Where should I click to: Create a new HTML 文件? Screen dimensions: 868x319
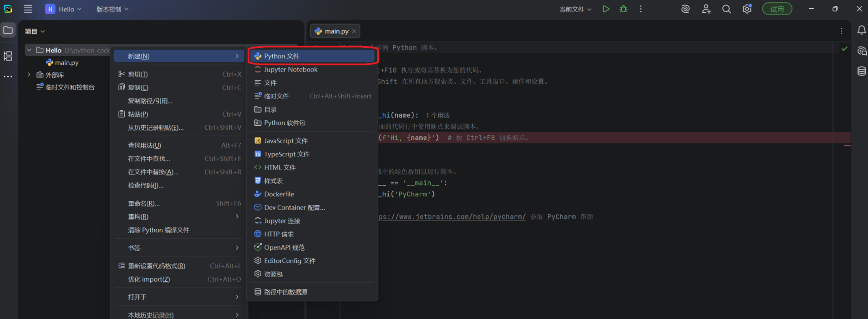[312, 167]
